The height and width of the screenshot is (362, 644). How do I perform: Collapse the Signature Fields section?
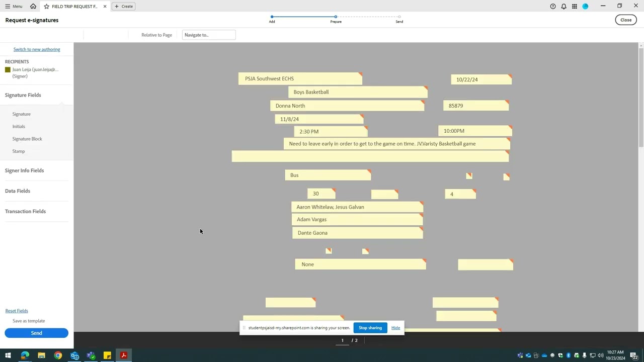pyautogui.click(x=23, y=95)
